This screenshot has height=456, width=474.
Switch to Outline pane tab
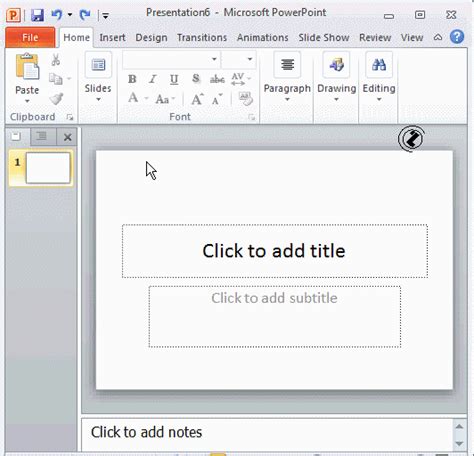[x=43, y=137]
